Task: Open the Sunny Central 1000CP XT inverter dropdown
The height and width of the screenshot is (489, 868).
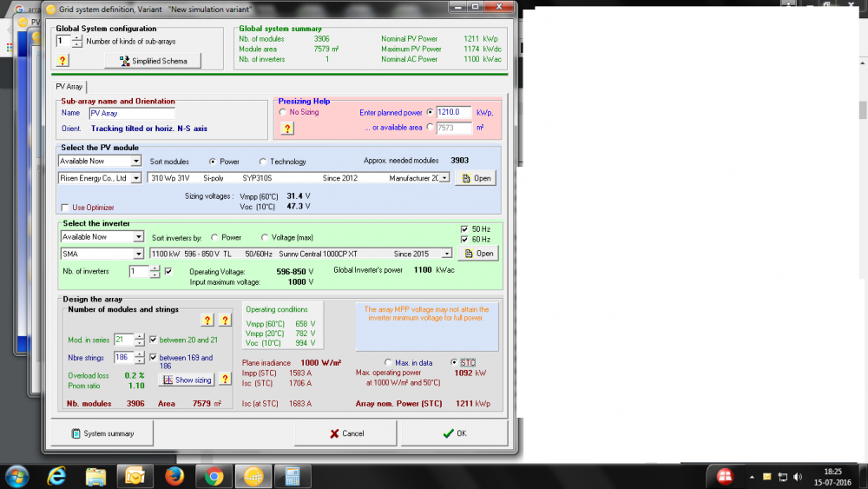Action: (x=447, y=254)
